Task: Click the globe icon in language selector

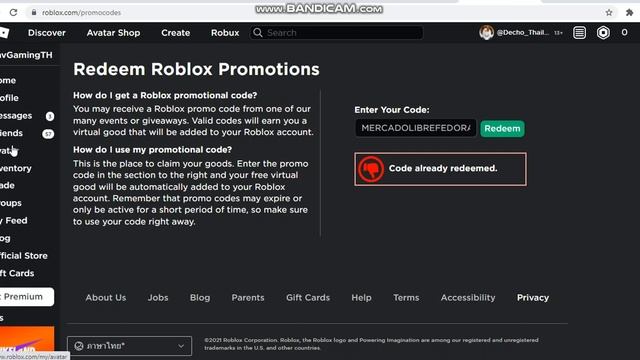Action: click(x=79, y=346)
